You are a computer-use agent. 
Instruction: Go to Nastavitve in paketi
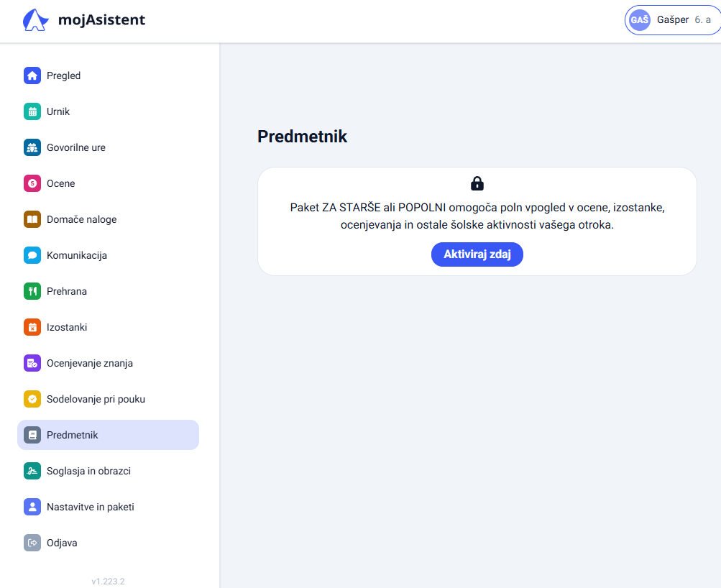pos(108,507)
